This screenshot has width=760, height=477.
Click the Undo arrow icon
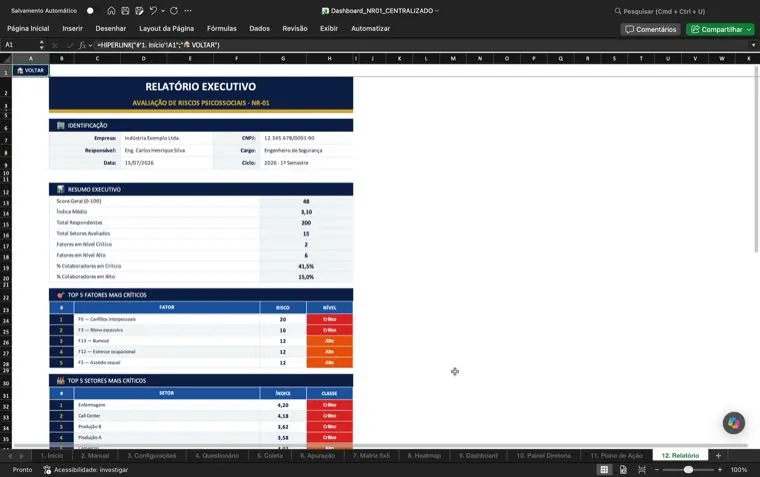153,11
